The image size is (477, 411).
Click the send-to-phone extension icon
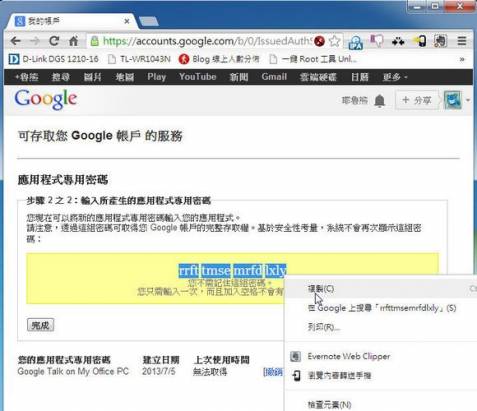click(420, 41)
